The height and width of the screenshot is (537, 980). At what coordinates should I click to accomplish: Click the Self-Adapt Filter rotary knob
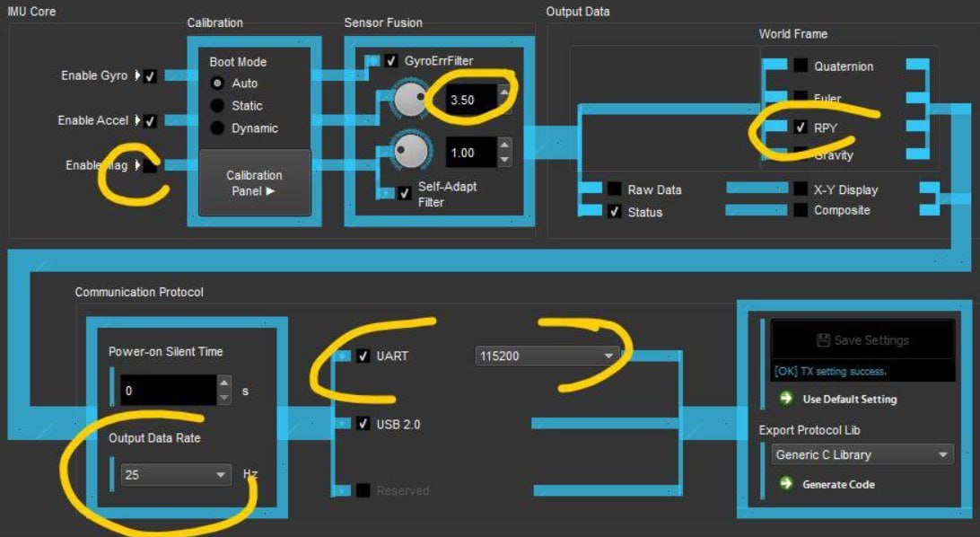click(x=411, y=152)
